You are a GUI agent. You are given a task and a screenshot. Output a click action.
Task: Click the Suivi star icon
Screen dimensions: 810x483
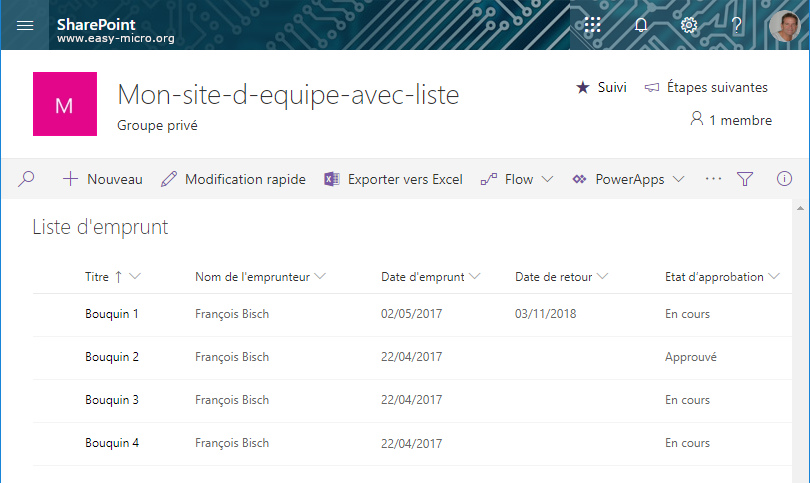pyautogui.click(x=583, y=87)
